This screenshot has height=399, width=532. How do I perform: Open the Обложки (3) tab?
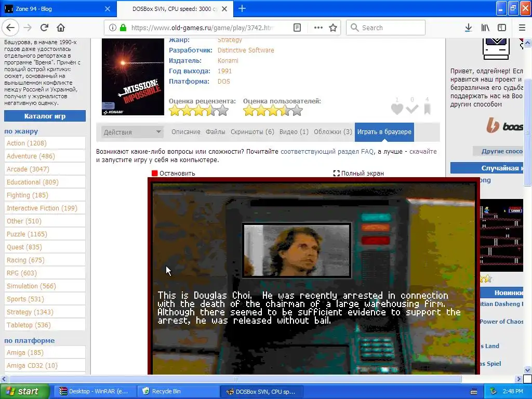coord(333,132)
